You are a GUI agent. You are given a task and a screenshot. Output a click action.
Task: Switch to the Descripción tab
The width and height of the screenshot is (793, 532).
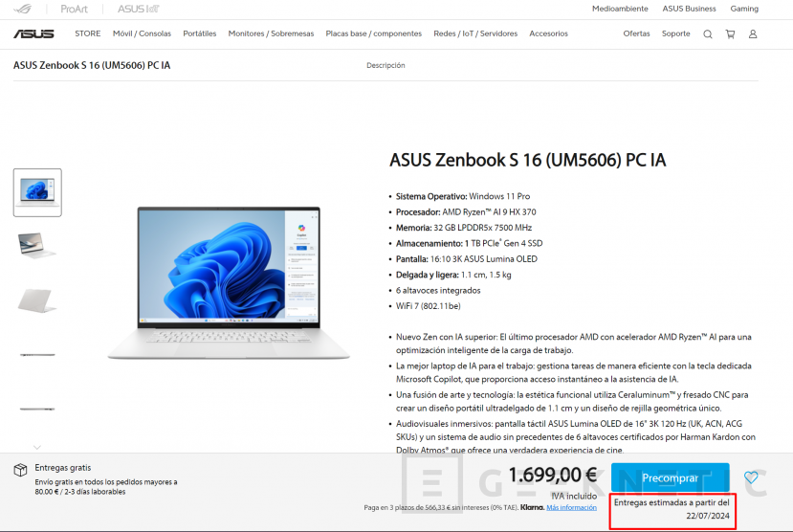point(385,65)
